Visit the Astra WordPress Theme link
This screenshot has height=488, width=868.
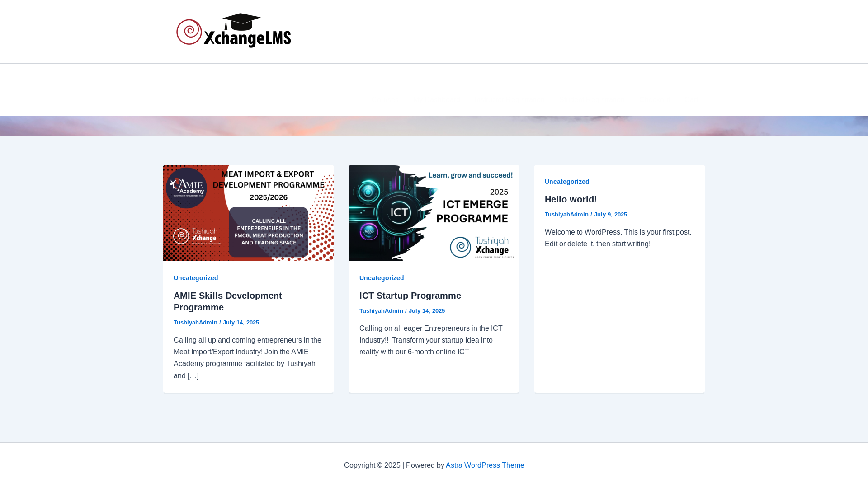485,465
